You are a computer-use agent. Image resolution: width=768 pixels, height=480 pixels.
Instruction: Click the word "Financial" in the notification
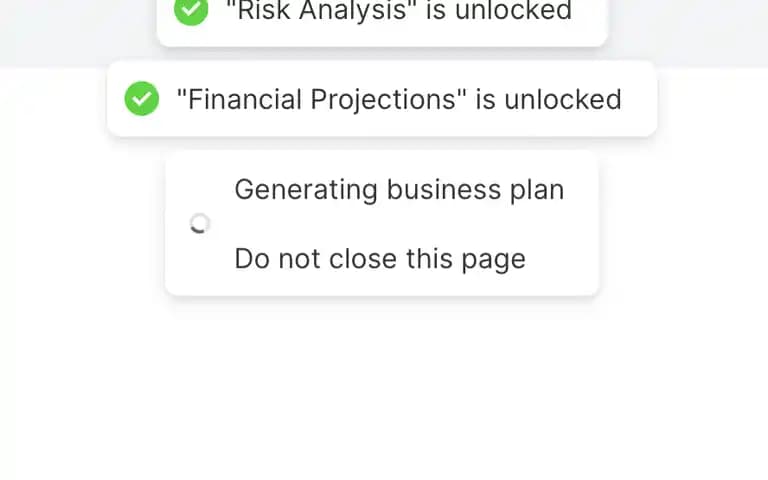pos(240,99)
